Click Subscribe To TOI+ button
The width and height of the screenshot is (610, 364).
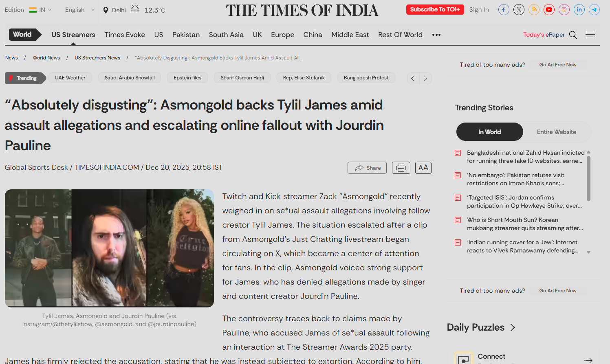(435, 9)
